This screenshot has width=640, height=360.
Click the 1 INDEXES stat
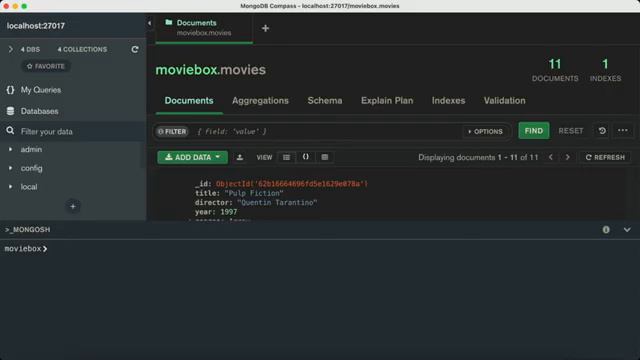pyautogui.click(x=605, y=70)
